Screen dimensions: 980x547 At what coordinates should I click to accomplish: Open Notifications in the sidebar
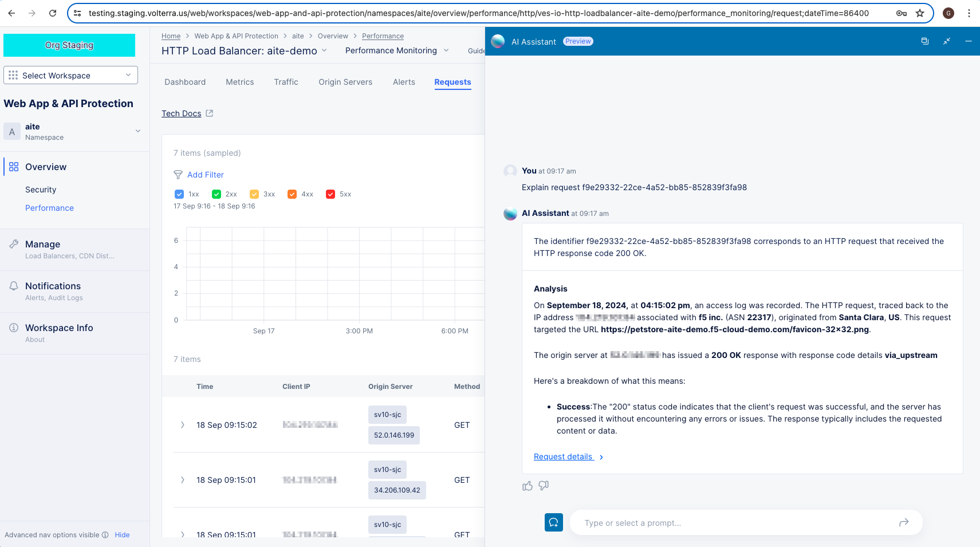[53, 286]
